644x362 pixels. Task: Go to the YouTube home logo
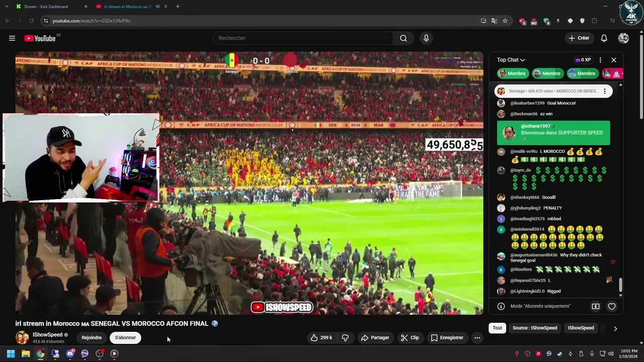coord(40,38)
